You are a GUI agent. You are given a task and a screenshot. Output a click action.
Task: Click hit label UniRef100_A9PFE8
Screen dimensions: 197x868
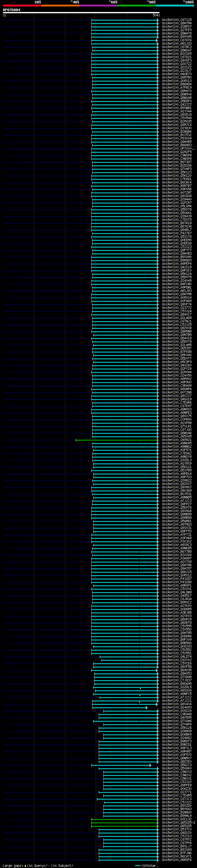click(x=177, y=785)
